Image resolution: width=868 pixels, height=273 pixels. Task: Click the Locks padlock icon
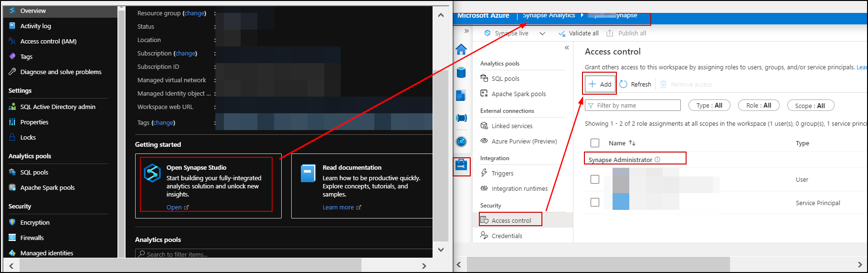click(12, 137)
